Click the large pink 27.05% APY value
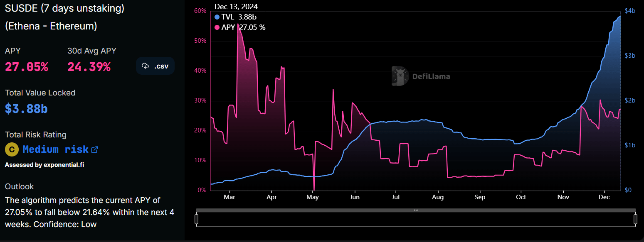644x242 pixels. click(x=27, y=67)
